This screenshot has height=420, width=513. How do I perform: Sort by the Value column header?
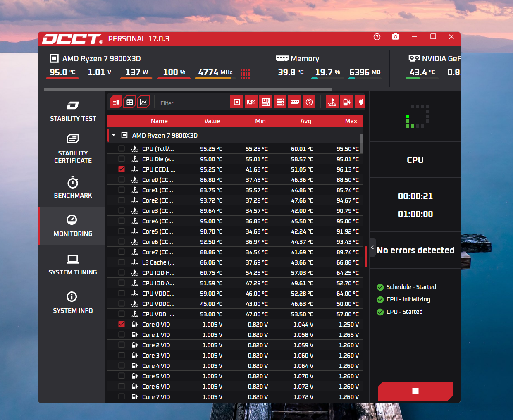pyautogui.click(x=212, y=121)
